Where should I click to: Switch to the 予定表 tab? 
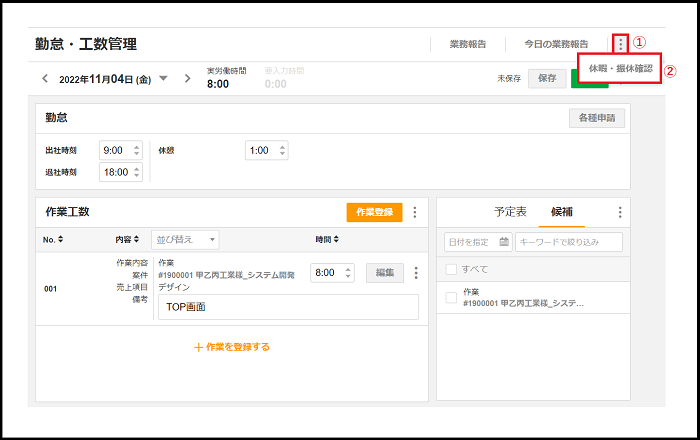(510, 212)
